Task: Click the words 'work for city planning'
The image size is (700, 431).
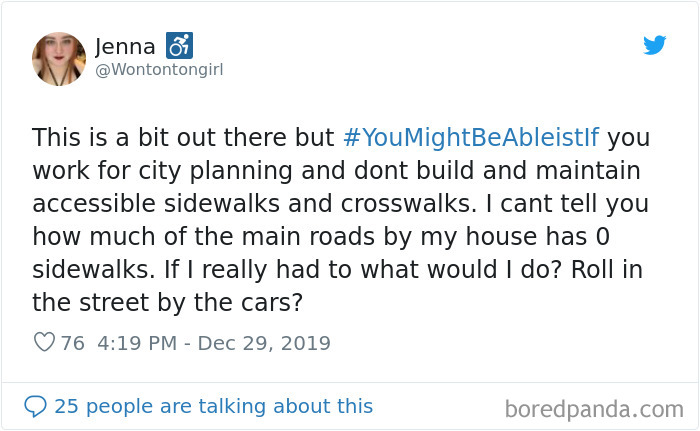Action: [142, 170]
